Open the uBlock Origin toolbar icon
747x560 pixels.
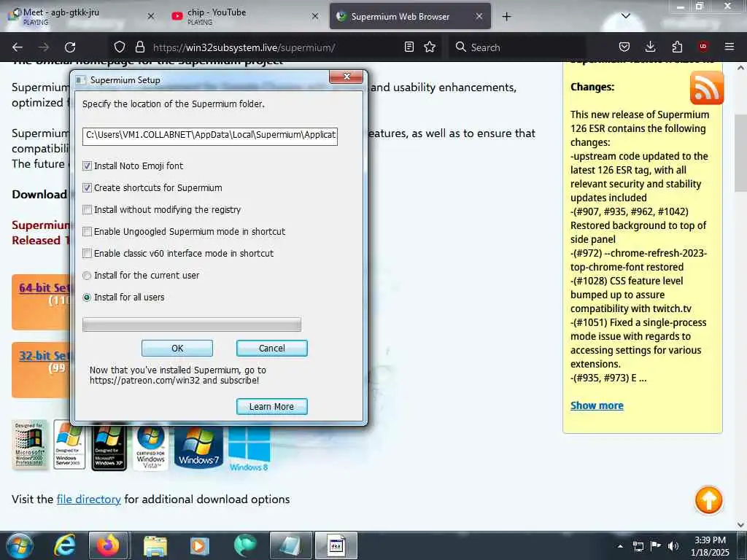pyautogui.click(x=703, y=47)
